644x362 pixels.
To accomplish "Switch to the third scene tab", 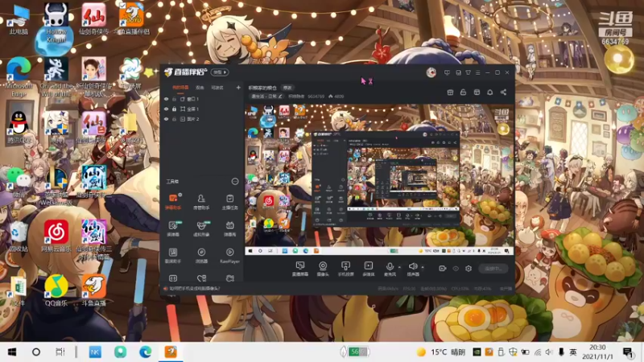I will (217, 88).
